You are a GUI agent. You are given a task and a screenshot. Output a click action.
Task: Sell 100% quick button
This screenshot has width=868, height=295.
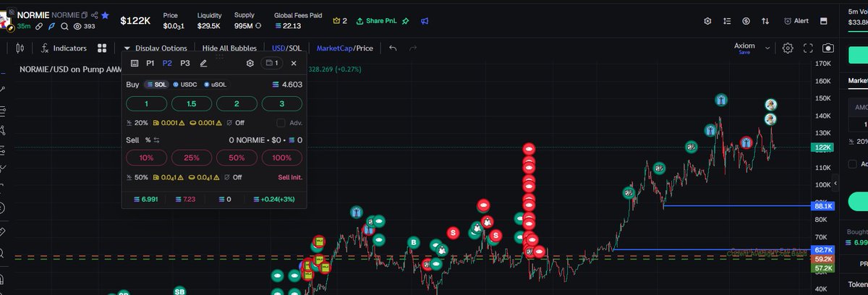click(x=281, y=158)
